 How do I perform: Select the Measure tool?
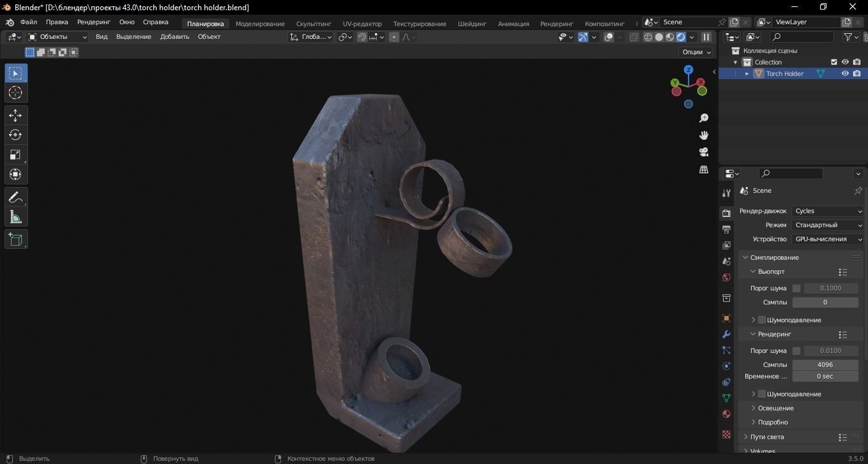[x=16, y=217]
